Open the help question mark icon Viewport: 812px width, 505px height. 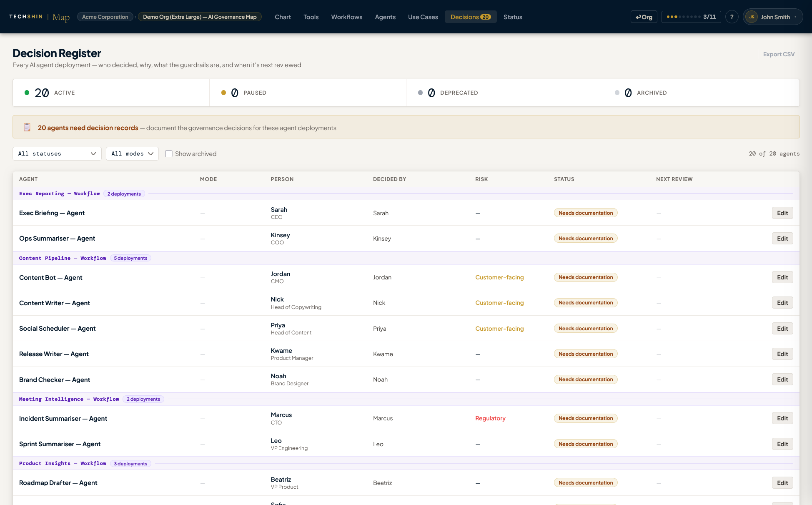tap(732, 17)
